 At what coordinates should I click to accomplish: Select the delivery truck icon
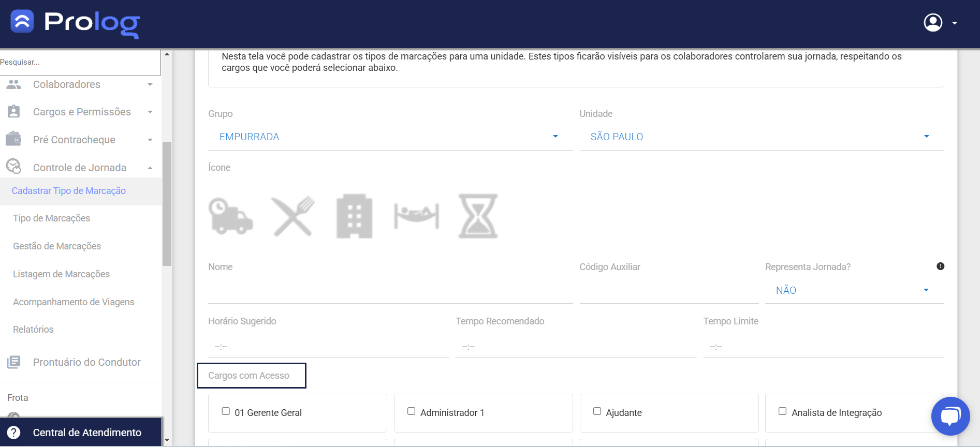[230, 216]
